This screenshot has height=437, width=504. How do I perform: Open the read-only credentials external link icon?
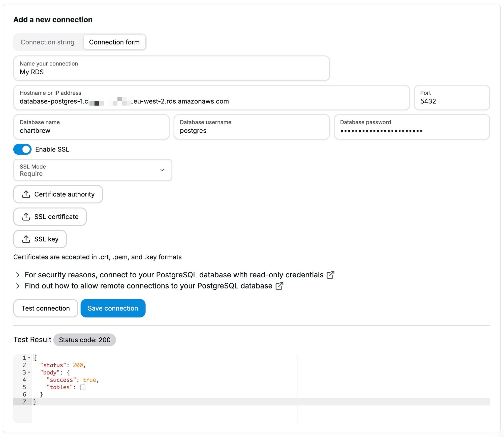pos(331,274)
